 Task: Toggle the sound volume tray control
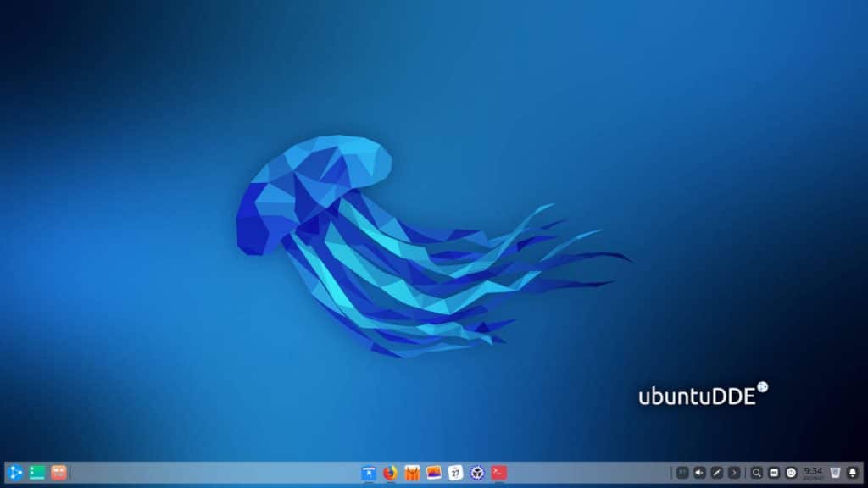coord(699,472)
